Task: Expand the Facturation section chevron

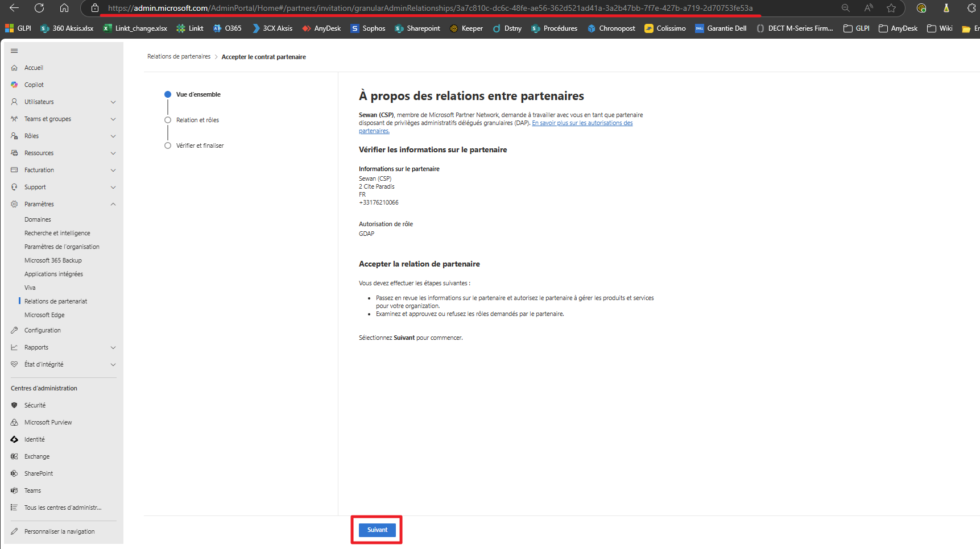Action: tap(113, 170)
